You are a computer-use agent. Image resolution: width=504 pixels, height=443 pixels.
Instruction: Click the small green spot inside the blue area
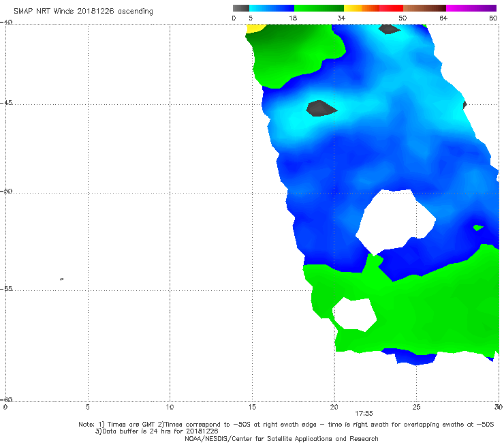pos(478,228)
